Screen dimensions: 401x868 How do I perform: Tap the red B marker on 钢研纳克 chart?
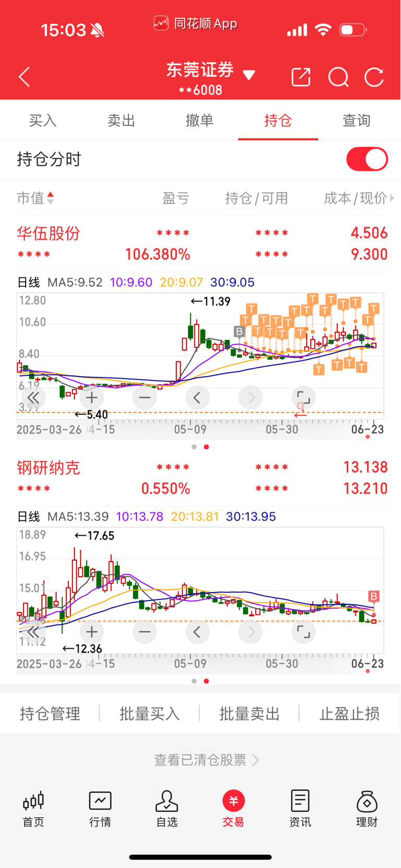coord(374,596)
